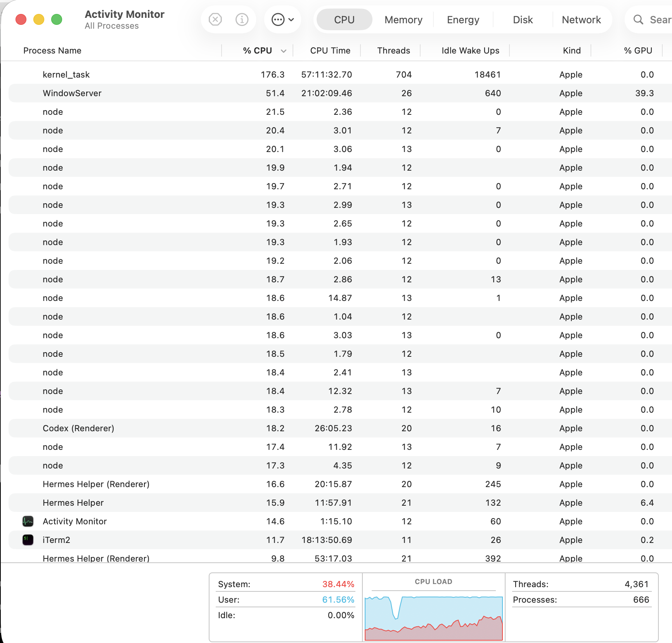Sort by Threads column header
The image size is (672, 643).
pos(393,50)
